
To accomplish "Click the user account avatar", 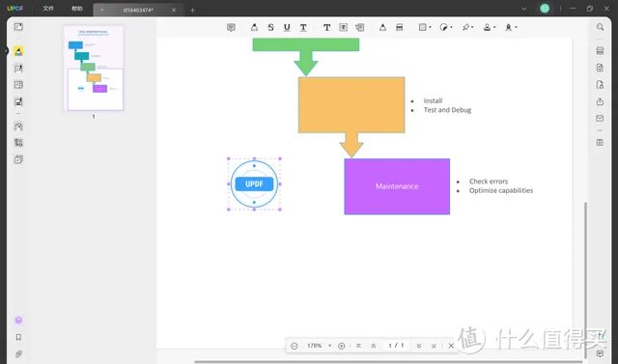I will point(545,9).
